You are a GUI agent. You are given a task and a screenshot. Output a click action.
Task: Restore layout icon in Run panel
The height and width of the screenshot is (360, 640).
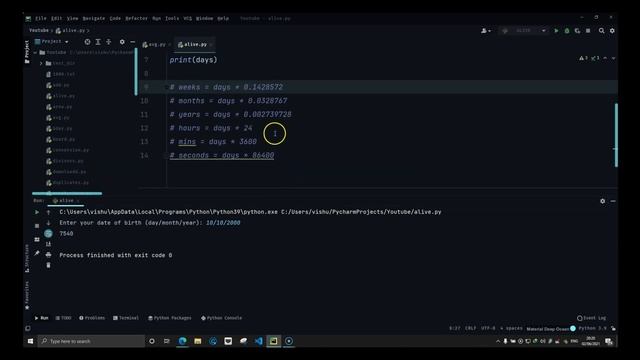(37, 240)
